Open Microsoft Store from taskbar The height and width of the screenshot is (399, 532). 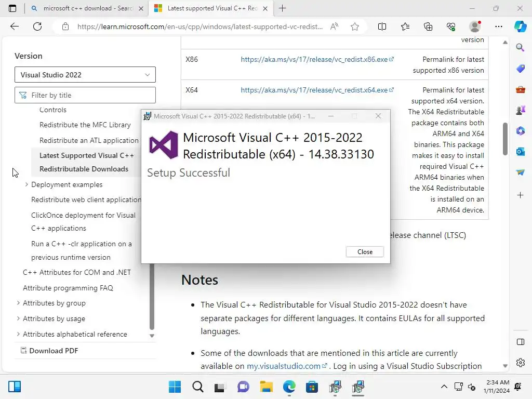312,387
